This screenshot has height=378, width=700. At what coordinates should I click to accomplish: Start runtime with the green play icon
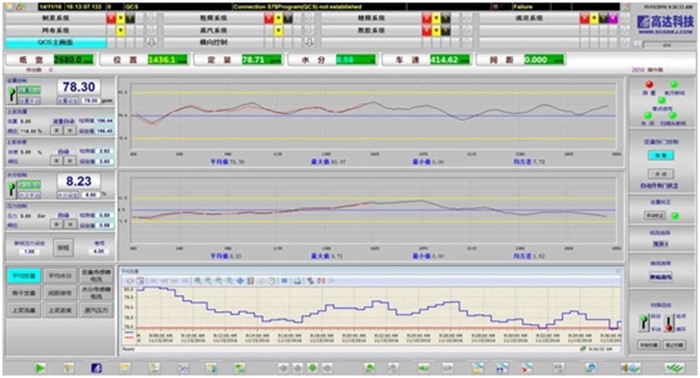40,368
